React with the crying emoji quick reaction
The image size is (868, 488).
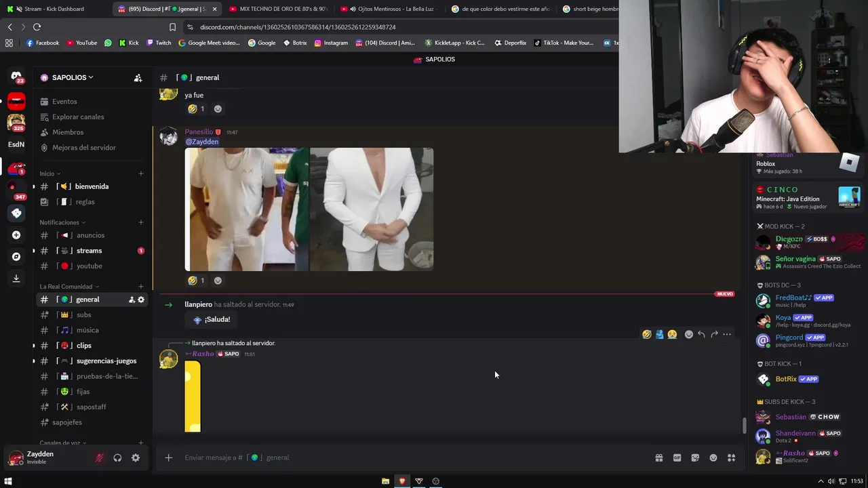click(x=672, y=334)
